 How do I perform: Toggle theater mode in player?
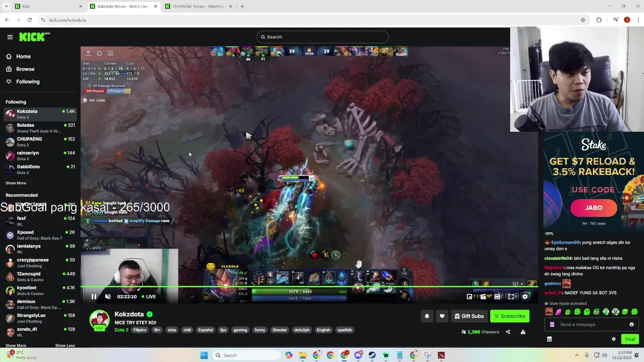coord(497,297)
